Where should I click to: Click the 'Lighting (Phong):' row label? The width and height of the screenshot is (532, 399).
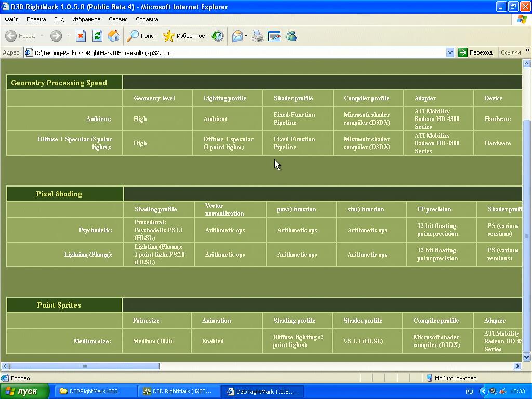[x=88, y=255]
